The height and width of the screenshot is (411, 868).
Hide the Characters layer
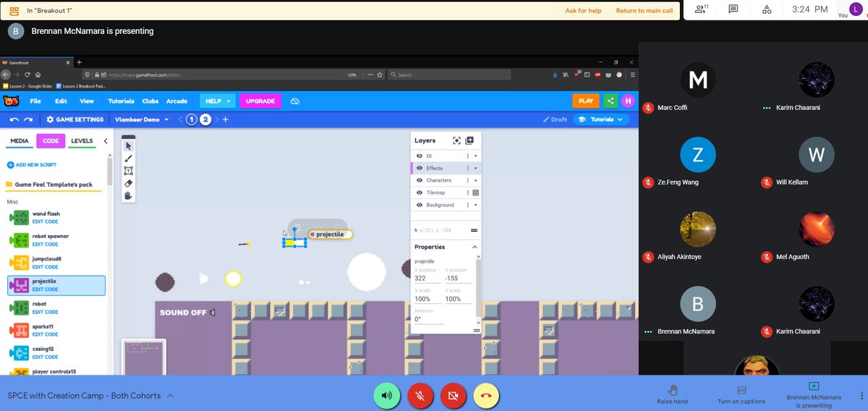(x=419, y=180)
